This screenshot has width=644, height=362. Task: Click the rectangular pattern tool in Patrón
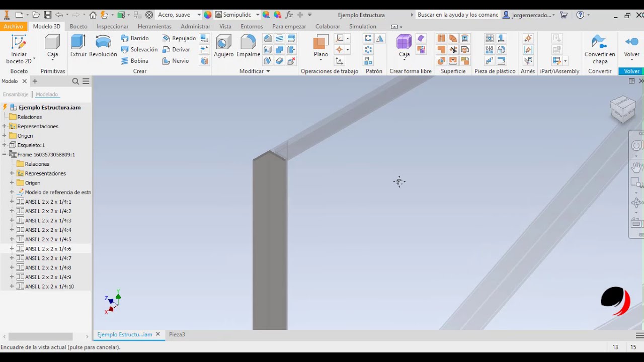(368, 38)
